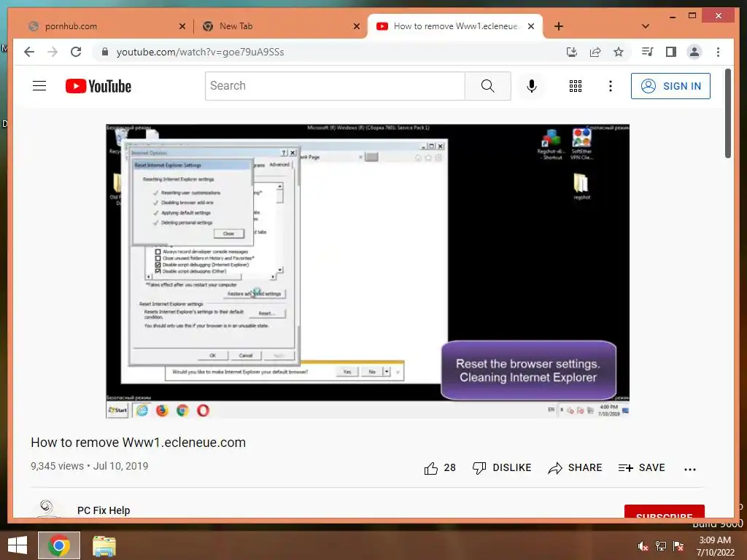Close the New Tab tab
The height and width of the screenshot is (560, 747).
[356, 26]
